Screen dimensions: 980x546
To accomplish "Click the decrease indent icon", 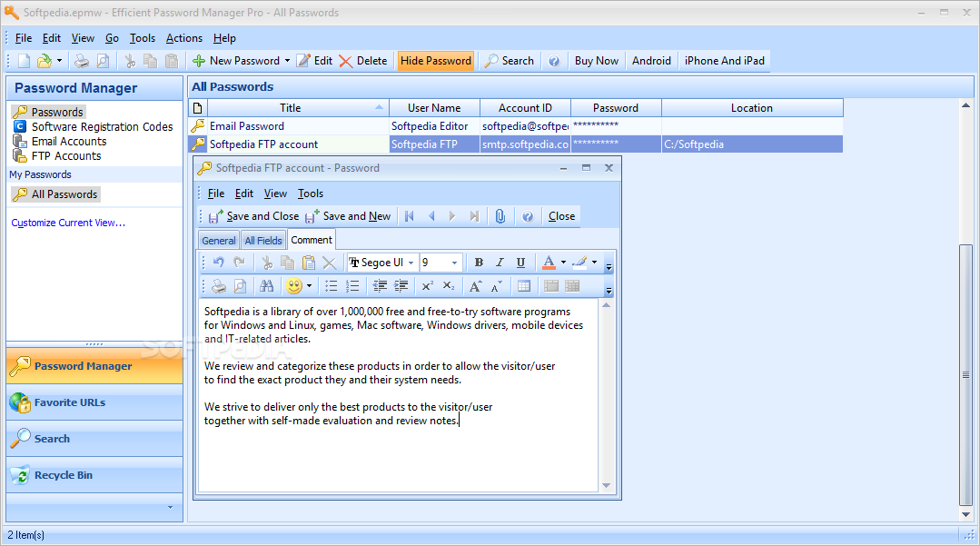I will click(380, 286).
